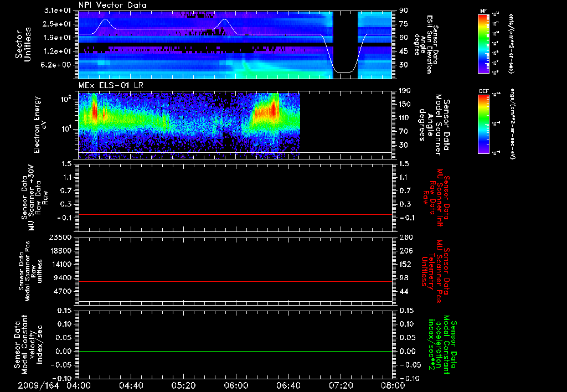Click the 04:40 time tick label
567x392 pixels.
click(x=131, y=385)
